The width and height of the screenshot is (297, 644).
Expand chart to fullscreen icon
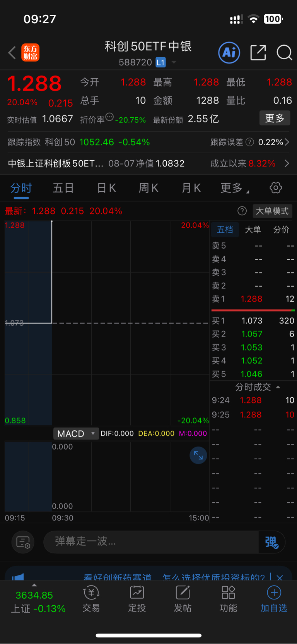tap(198, 455)
